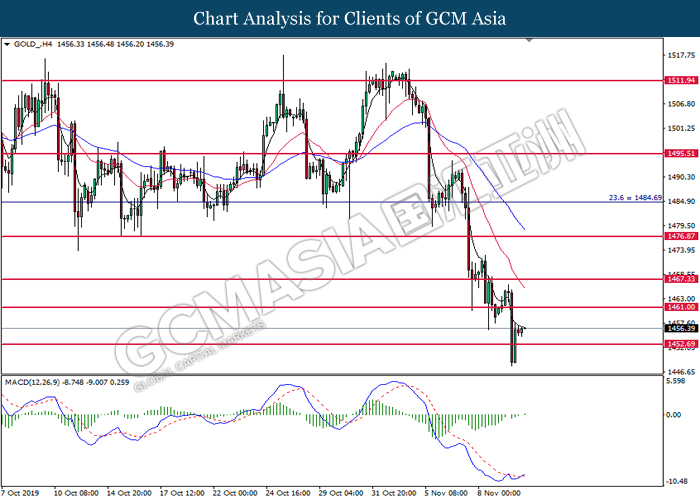Click the 1446.65 price axis value
Screen dimensions: 700x500
point(681,371)
